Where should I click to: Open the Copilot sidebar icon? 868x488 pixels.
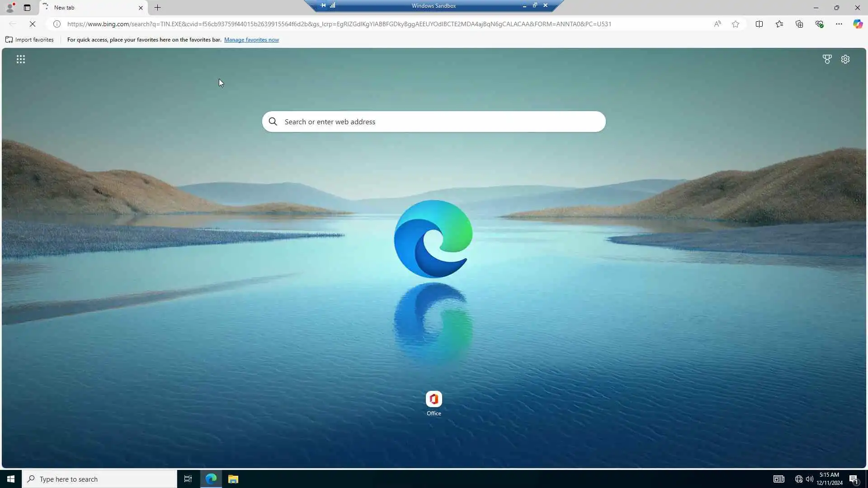(858, 24)
